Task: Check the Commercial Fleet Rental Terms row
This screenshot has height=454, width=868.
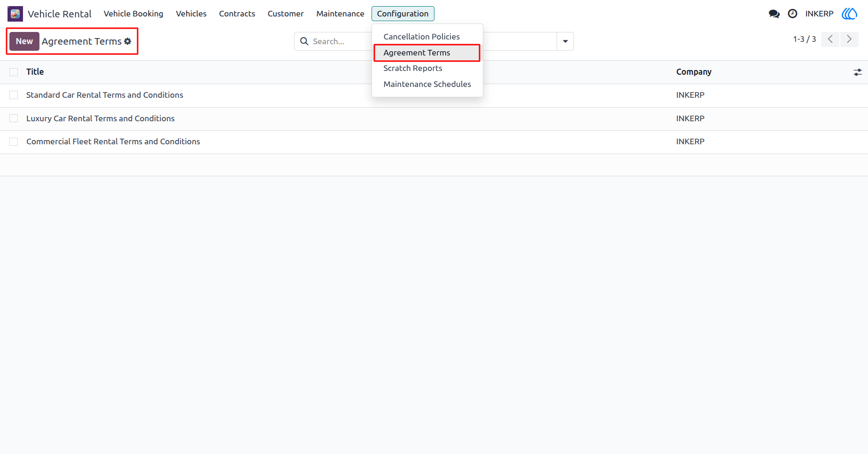Action: click(14, 141)
